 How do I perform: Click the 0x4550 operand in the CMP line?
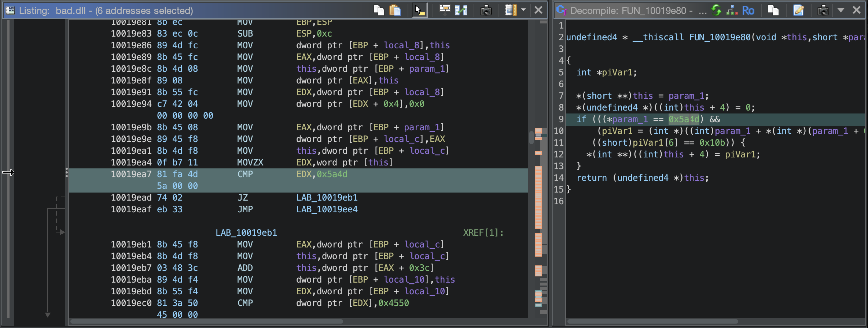click(x=393, y=303)
